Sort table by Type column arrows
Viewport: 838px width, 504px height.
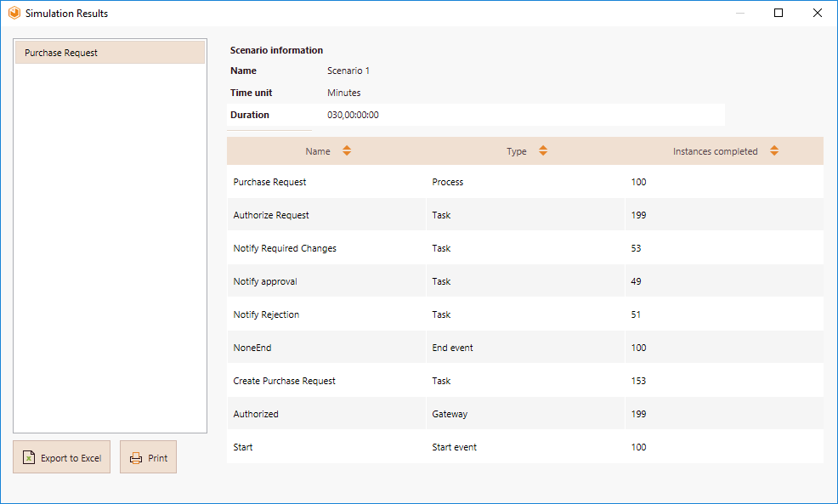[x=543, y=150]
